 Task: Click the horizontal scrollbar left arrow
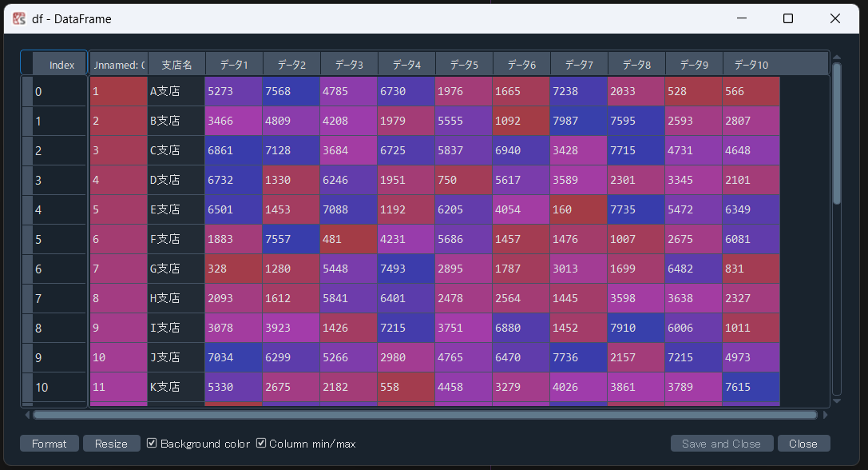27,415
